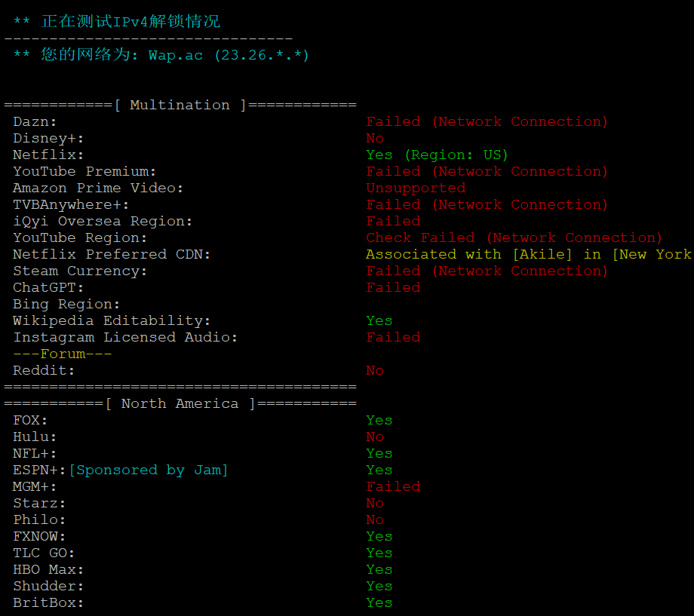The image size is (694, 616).
Task: Click the Sponsored by Jam text
Action: 149,470
